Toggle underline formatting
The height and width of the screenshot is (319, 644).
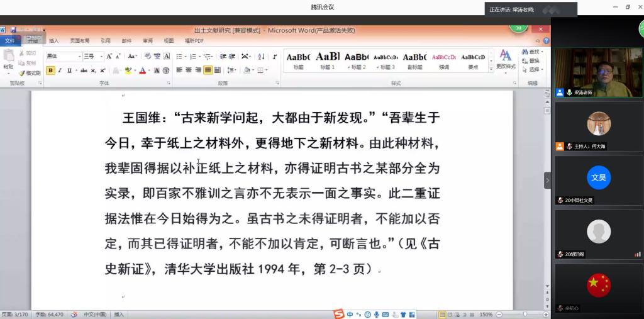[69, 70]
